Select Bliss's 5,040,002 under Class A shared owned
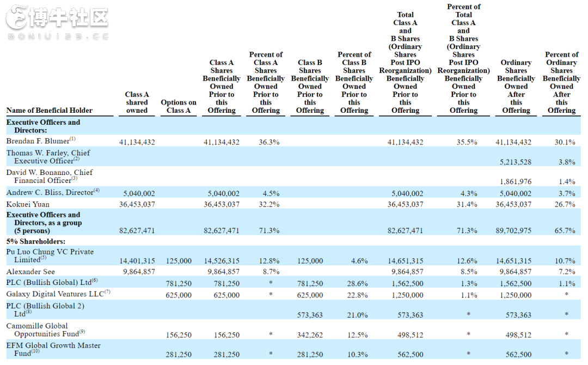This screenshot has width=588, height=365. (x=139, y=193)
